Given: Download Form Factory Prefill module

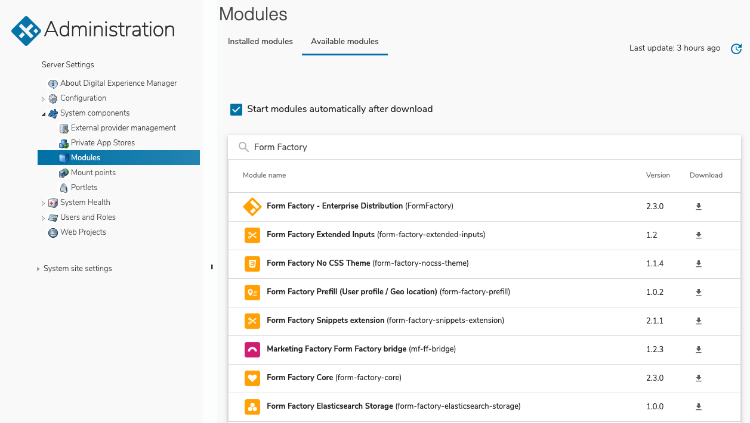Looking at the screenshot, I should click(x=698, y=292).
